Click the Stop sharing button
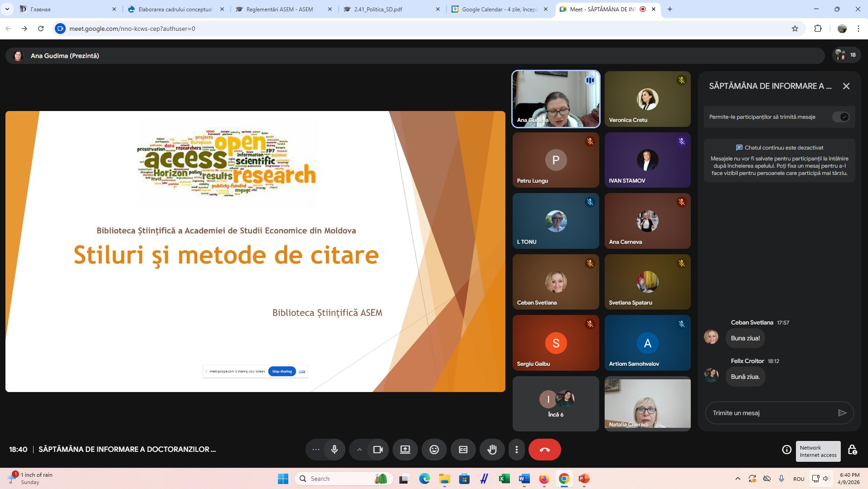Image resolution: width=868 pixels, height=489 pixels. 281,371
